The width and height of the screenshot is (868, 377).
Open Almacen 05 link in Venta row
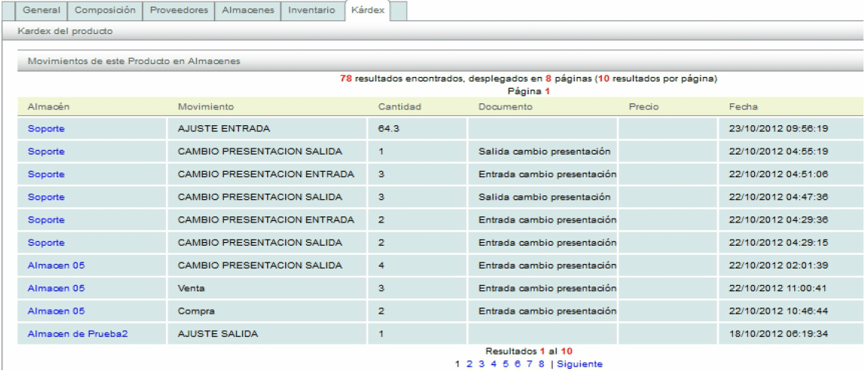(x=56, y=288)
